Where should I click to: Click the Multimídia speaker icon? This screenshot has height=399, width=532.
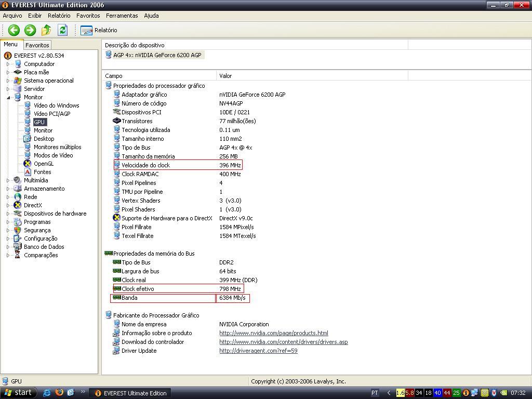pyautogui.click(x=17, y=180)
